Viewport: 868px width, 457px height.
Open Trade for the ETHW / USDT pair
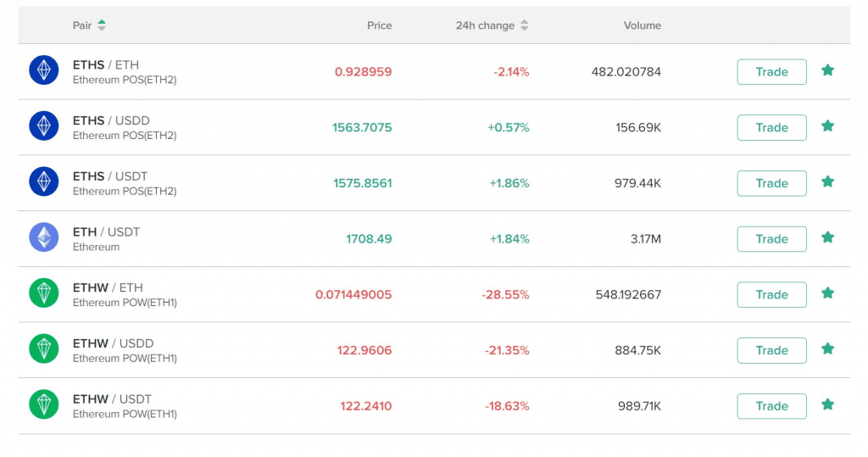[x=771, y=406]
